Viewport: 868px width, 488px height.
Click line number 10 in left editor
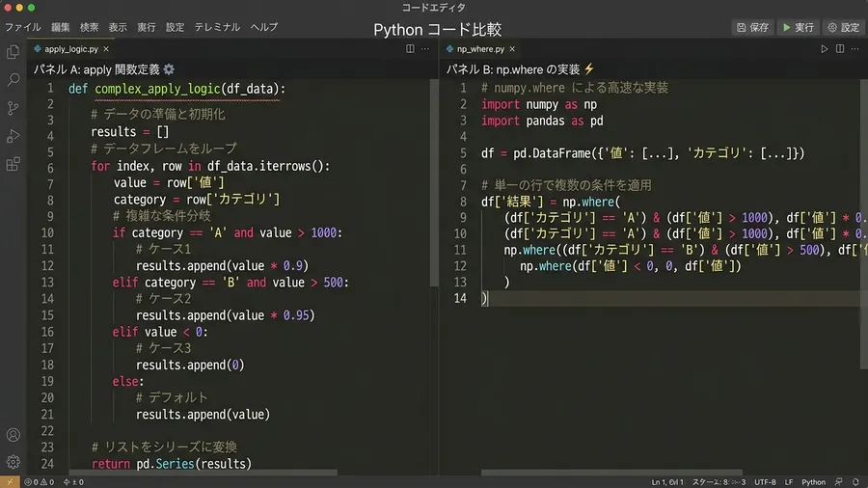[47, 233]
